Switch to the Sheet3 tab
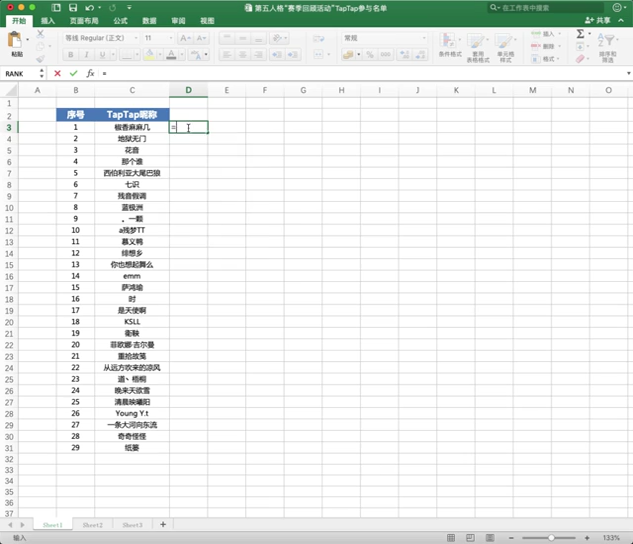Image resolution: width=633 pixels, height=544 pixels. [132, 525]
